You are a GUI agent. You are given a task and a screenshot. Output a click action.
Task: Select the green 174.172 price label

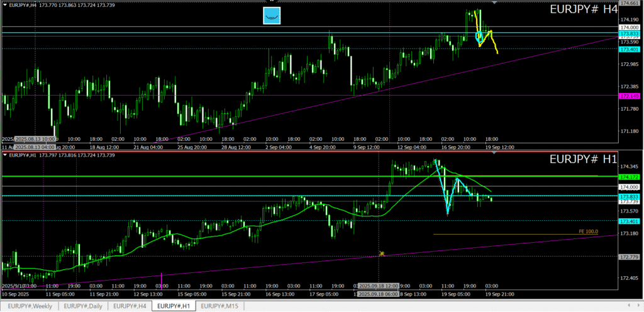629,177
